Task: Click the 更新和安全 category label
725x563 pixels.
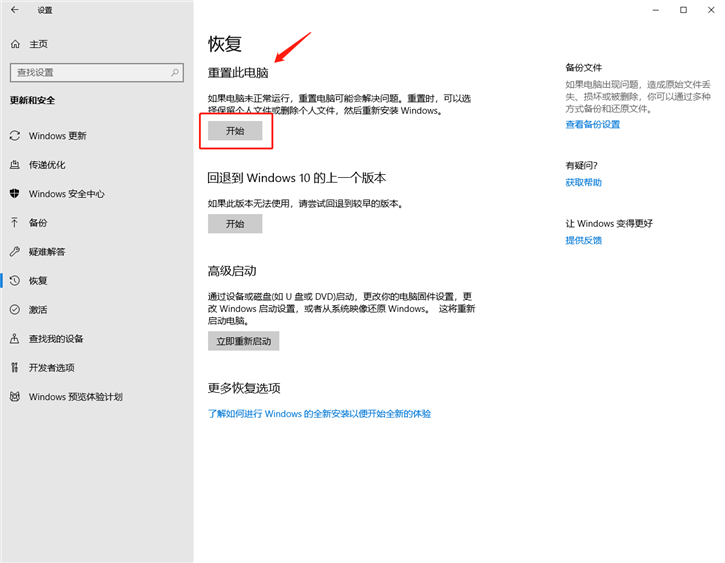Action: click(x=32, y=100)
